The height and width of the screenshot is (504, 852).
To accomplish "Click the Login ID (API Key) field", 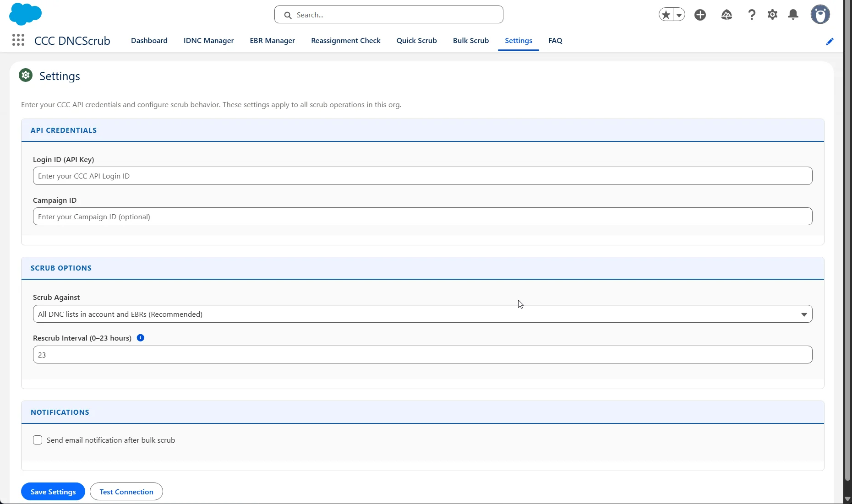I will pyautogui.click(x=423, y=176).
